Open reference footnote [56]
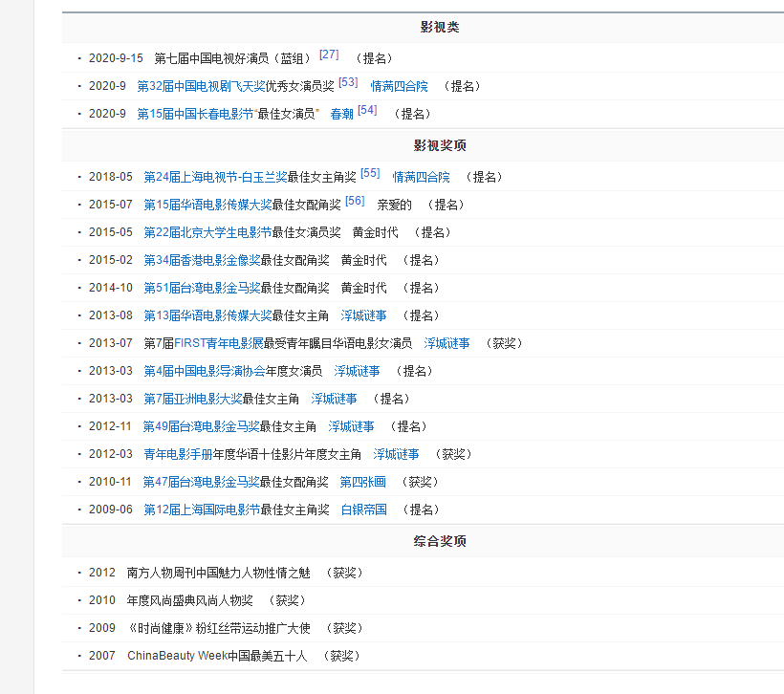This screenshot has height=694, width=784. (x=355, y=201)
